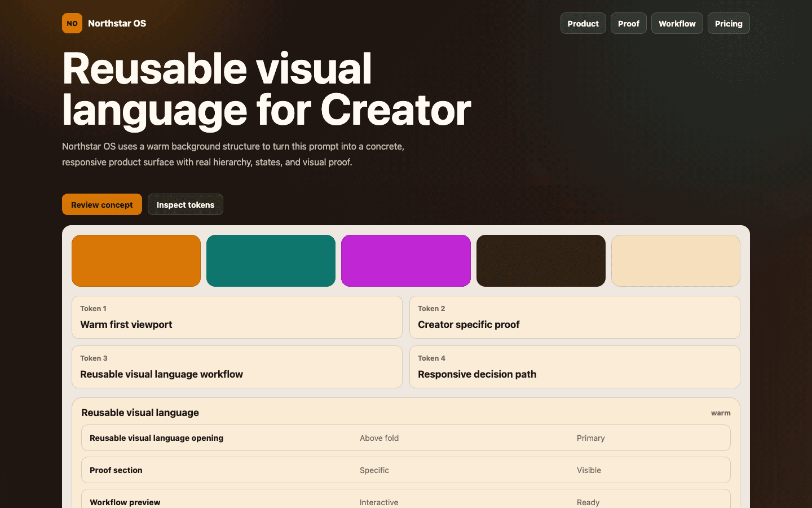
Task: Click the Proof section row label
Action: click(116, 470)
